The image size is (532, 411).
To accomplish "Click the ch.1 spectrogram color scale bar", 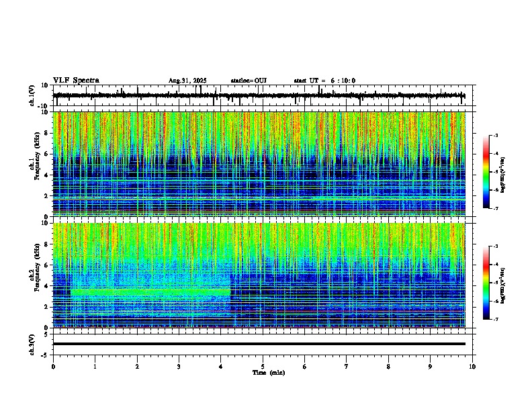I will click(x=486, y=172).
